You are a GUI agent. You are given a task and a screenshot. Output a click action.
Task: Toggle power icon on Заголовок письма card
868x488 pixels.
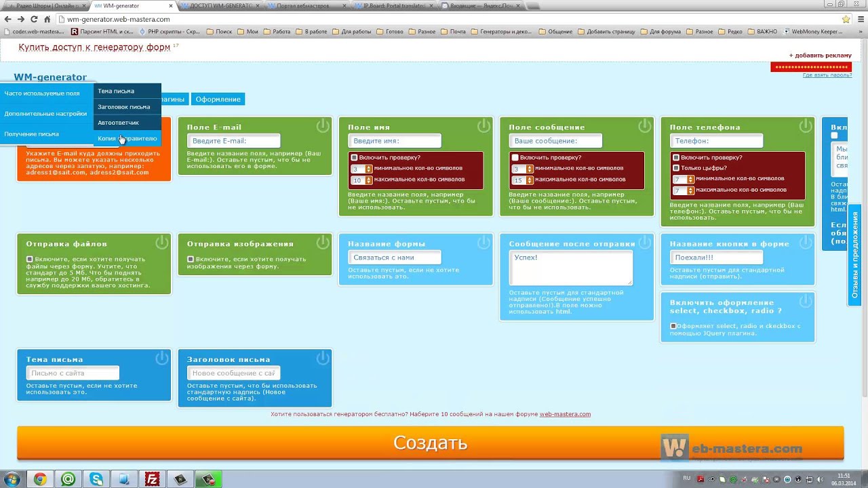(323, 358)
